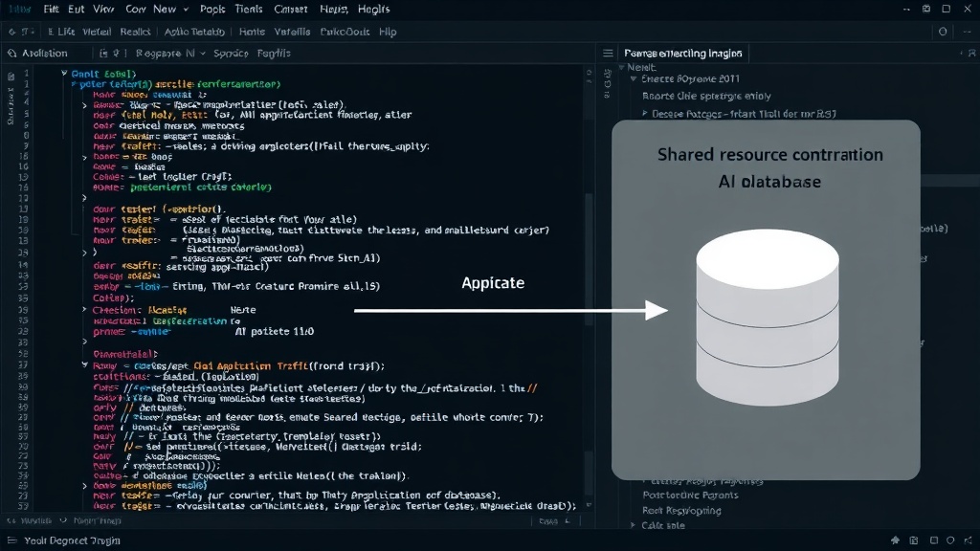Select the Reet Regyfogning tree row
This screenshot has height=551, width=980.
coord(681,511)
